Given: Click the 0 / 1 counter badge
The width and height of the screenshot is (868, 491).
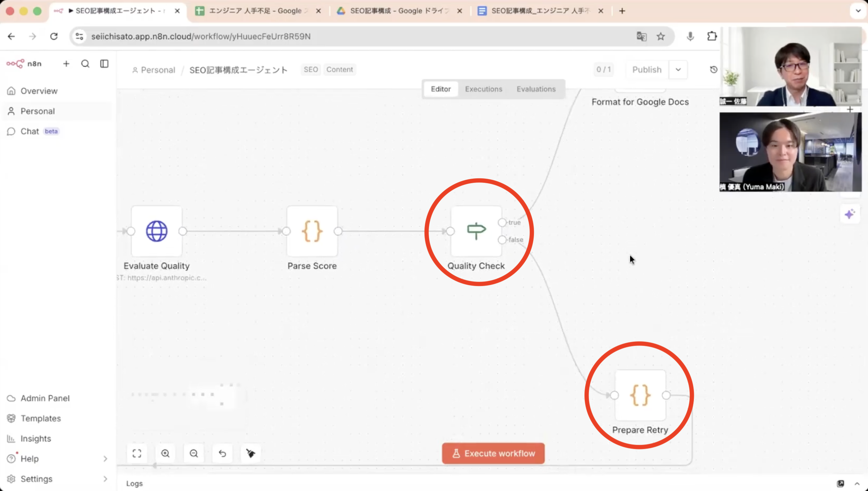Looking at the screenshot, I should click(x=604, y=70).
